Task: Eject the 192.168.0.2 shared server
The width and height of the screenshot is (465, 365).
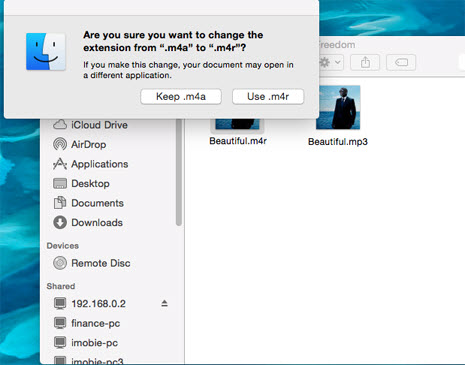Action: pos(164,303)
